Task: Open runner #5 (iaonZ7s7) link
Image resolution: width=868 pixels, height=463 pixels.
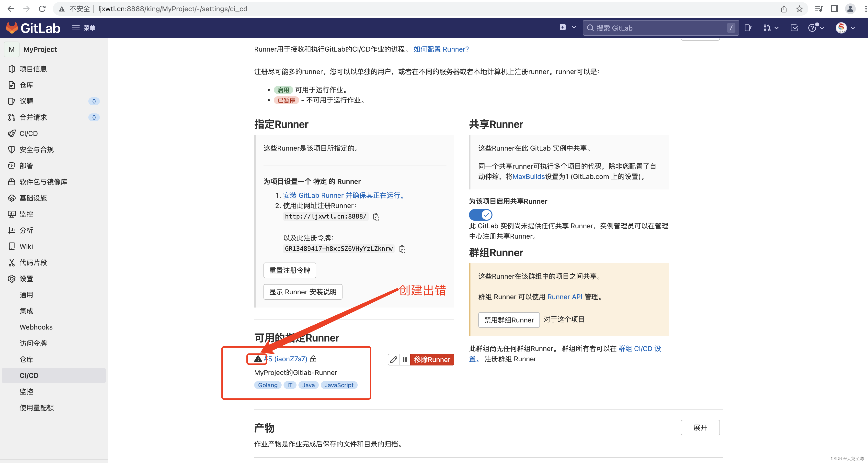Action: (286, 359)
